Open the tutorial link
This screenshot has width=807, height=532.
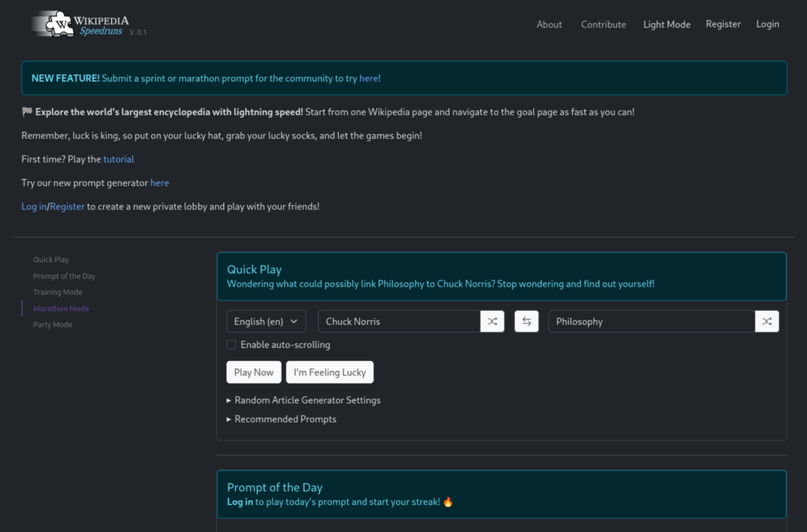(118, 159)
